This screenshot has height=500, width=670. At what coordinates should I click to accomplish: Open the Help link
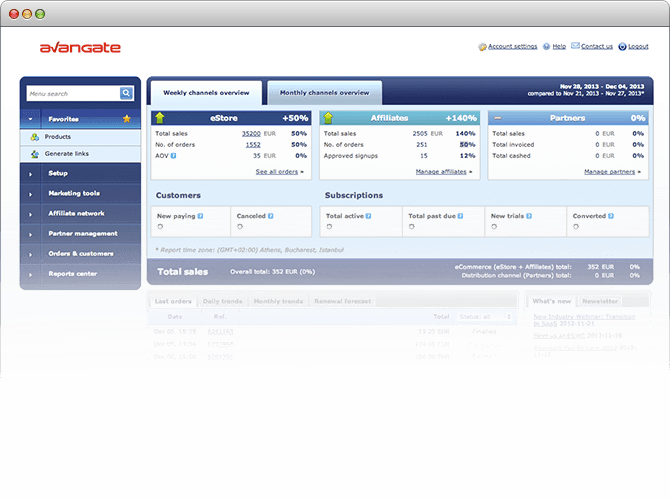(559, 47)
